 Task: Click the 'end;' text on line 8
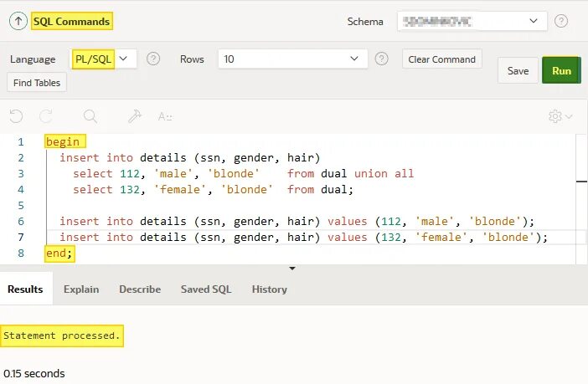pyautogui.click(x=59, y=253)
